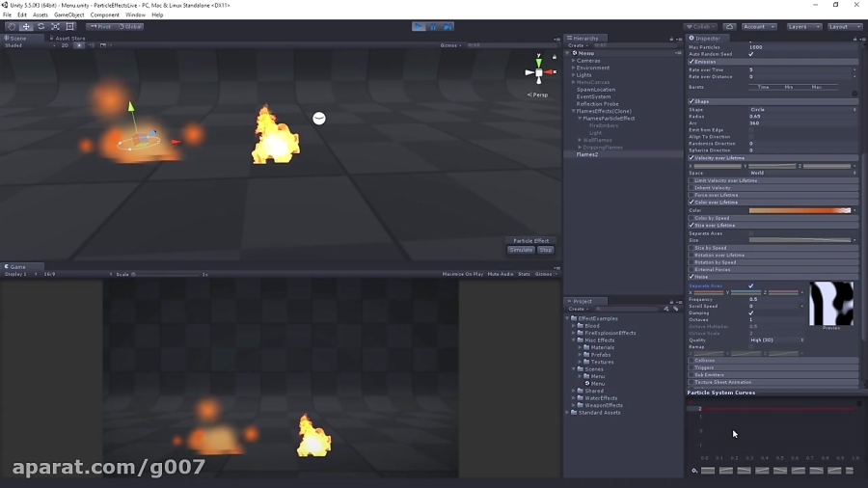The image size is (868, 488).
Task: Open the GameObject menu
Action: coord(69,14)
